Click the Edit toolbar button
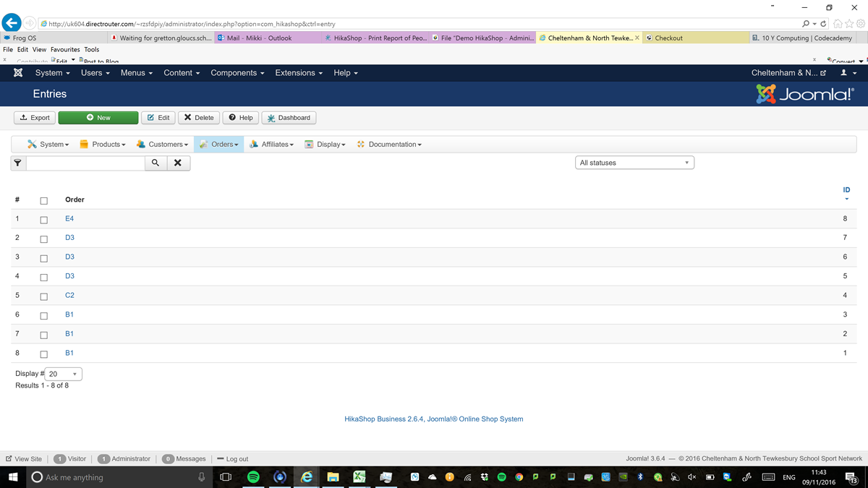868x488 pixels. point(158,118)
